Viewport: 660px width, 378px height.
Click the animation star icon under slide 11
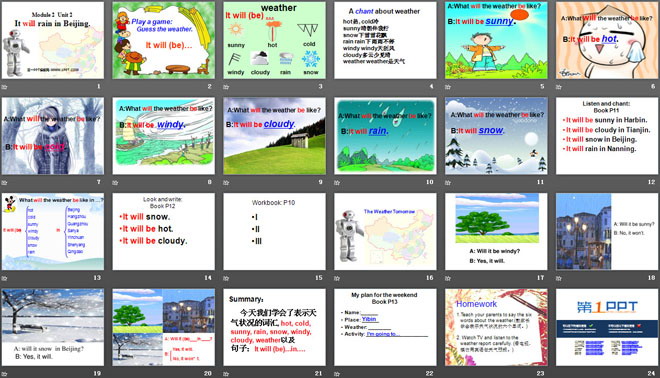click(x=448, y=182)
